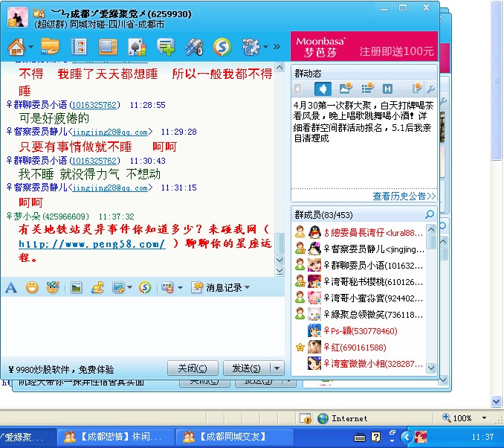Open font settings with A icon
This screenshot has height=448, width=504.
click(x=11, y=287)
